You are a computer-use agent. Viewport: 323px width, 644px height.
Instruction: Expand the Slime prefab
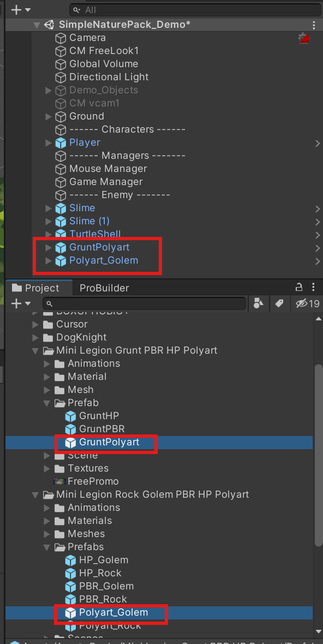coord(49,208)
